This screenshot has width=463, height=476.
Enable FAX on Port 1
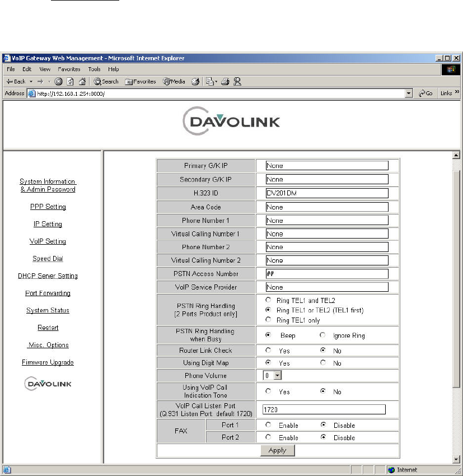coord(268,424)
